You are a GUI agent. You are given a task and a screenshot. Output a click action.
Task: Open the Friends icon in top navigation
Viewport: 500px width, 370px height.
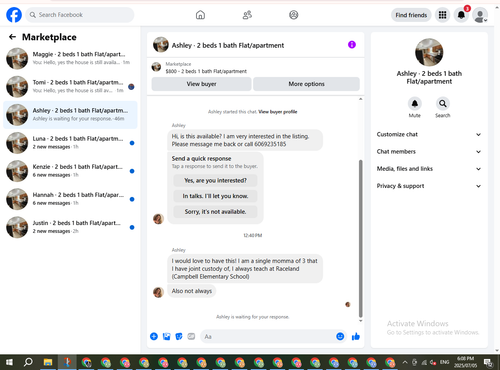pyautogui.click(x=247, y=15)
